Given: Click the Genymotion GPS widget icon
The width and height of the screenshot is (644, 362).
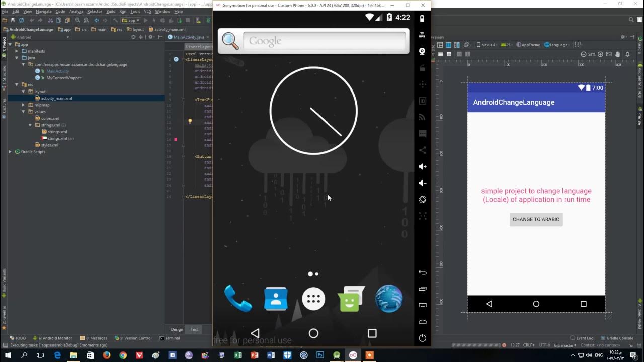Looking at the screenshot, I should pos(422,35).
